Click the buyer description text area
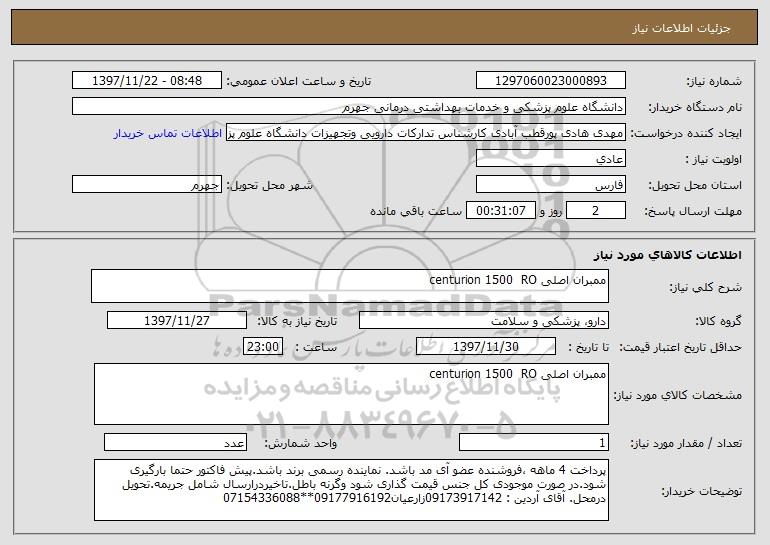770x545 pixels. click(351, 490)
